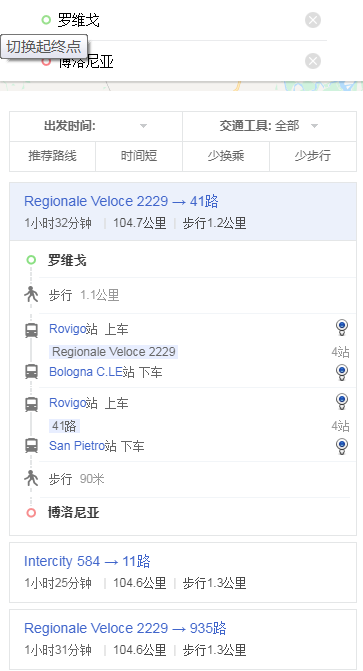The image size is (363, 671).
Task: Click the bus icon beside San Pietro站 下车
Action: 31,446
